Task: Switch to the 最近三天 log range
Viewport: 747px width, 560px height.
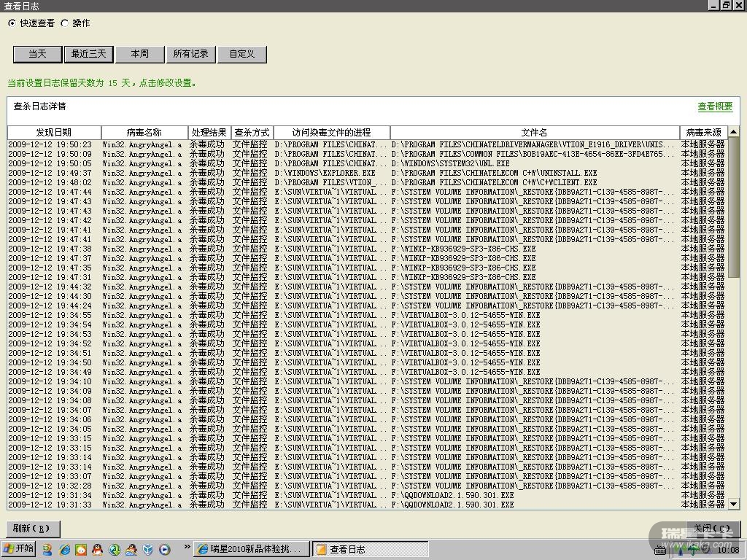Action: tap(89, 54)
